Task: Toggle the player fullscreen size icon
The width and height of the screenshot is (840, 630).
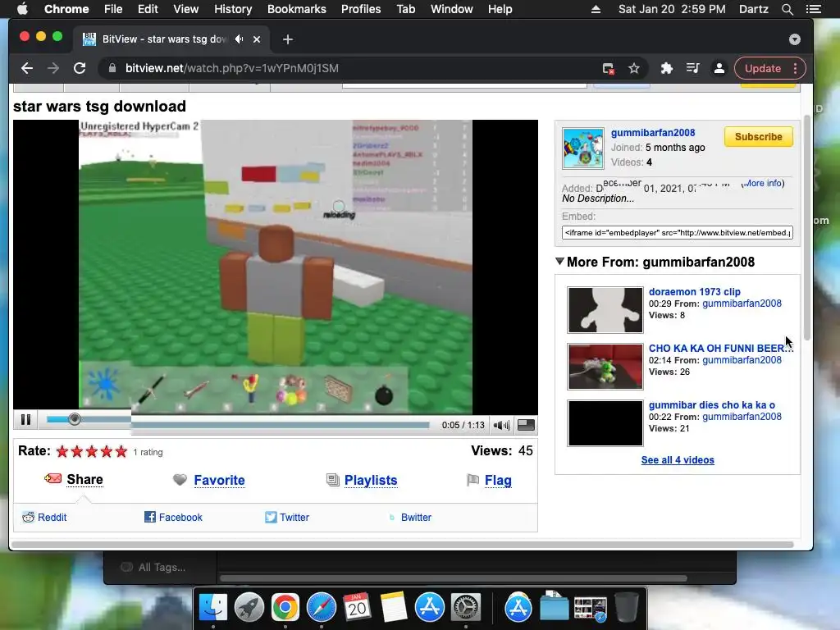Action: [x=526, y=426]
